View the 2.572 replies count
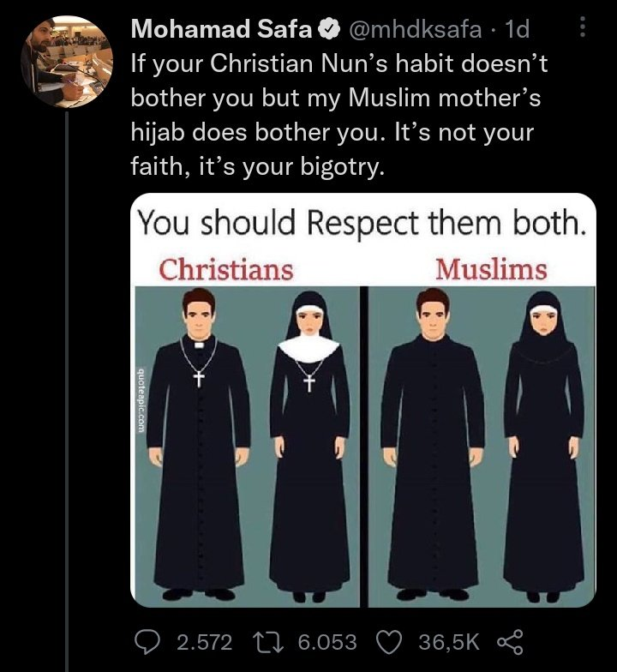Screen dimensions: 617x672 pos(204,642)
